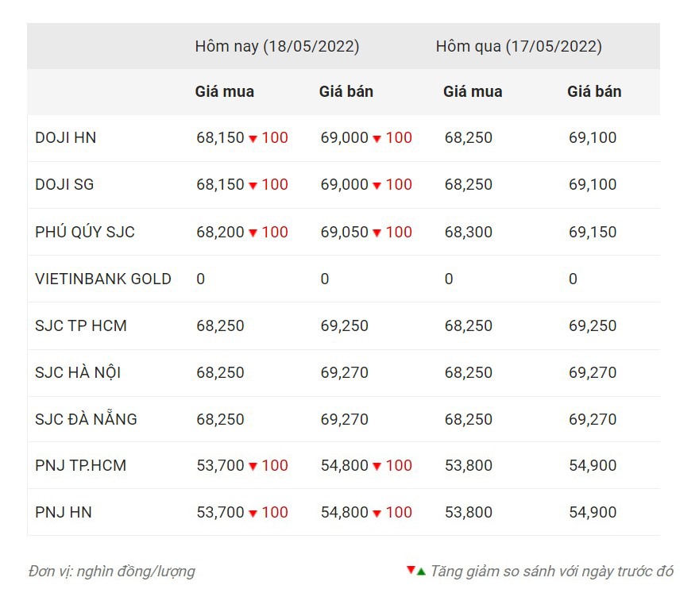The height and width of the screenshot is (616, 699).
Task: Select the Hôm nay (18/05/2022) column header
Action: (x=277, y=46)
